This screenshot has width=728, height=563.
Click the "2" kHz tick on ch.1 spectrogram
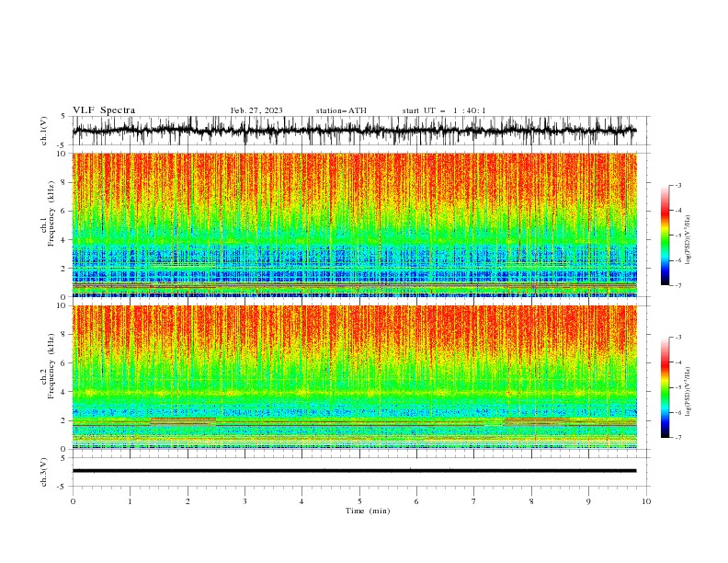pos(64,269)
